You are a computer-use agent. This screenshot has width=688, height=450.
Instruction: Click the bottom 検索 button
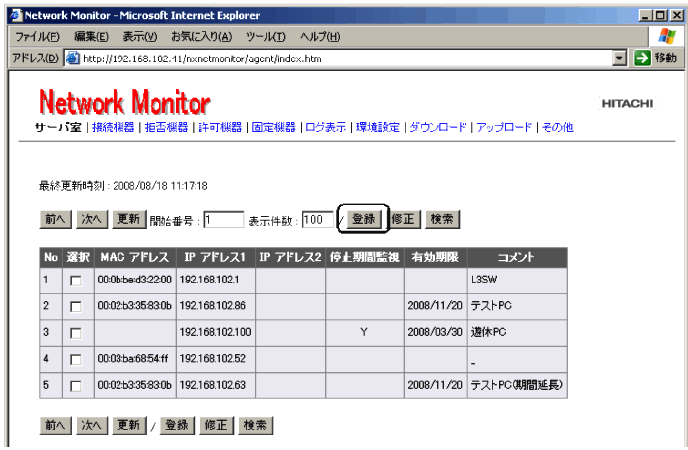pyautogui.click(x=255, y=425)
